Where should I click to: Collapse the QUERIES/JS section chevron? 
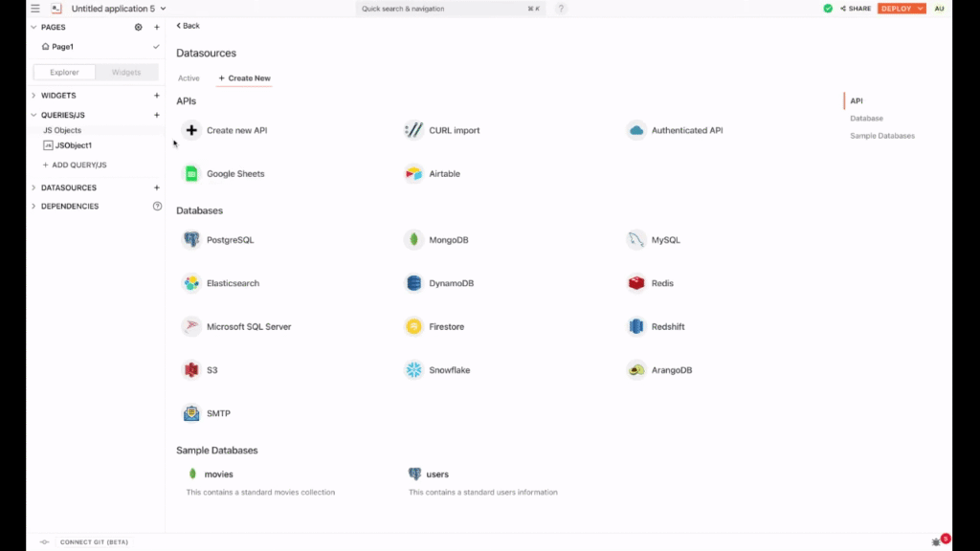(33, 115)
